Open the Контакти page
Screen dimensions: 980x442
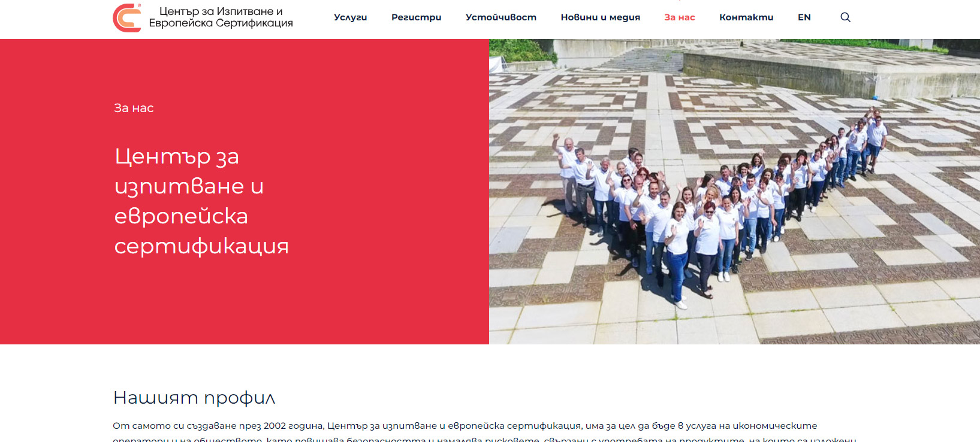[x=746, y=17]
